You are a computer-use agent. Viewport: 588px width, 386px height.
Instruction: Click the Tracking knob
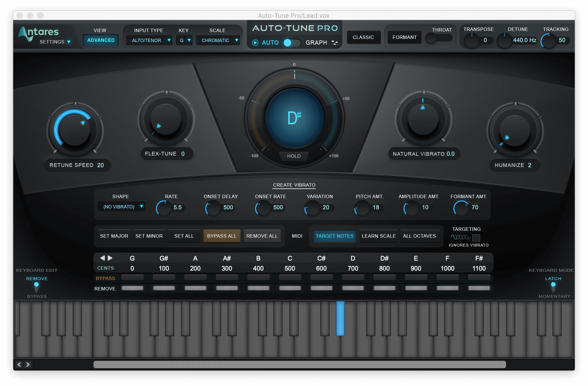[548, 40]
